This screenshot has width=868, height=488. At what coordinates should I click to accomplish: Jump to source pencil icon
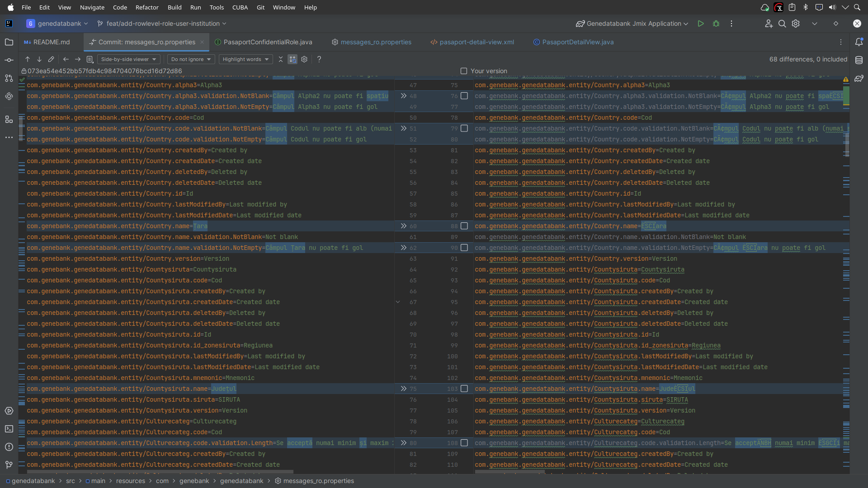51,59
